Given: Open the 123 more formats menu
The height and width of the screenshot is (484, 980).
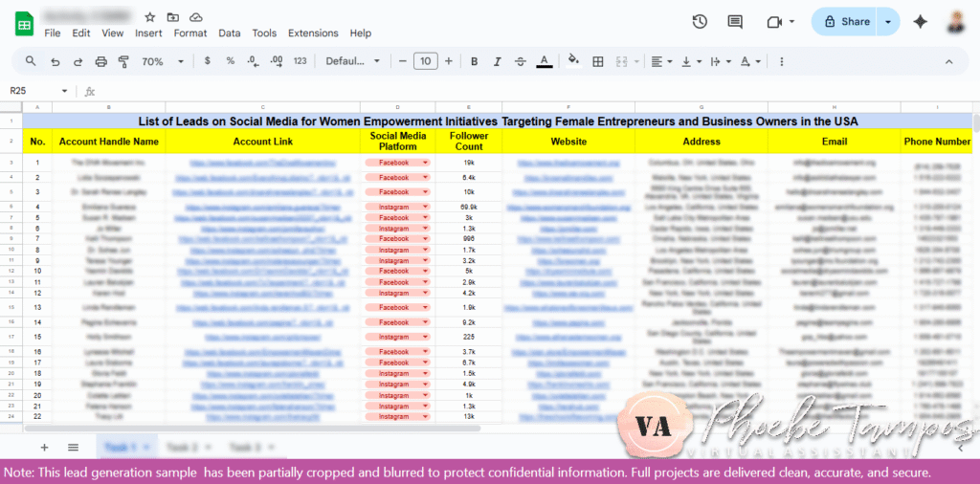Looking at the screenshot, I should coord(300,61).
